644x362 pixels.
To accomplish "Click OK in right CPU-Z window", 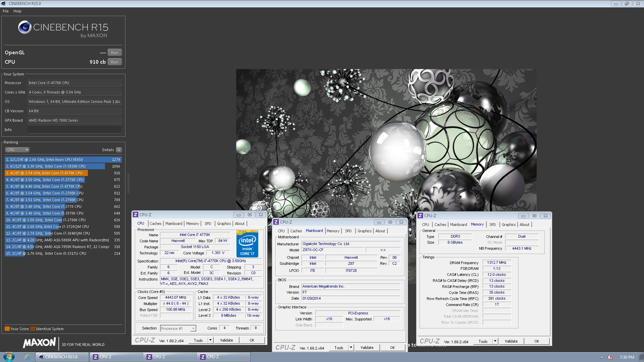I will [537, 341].
